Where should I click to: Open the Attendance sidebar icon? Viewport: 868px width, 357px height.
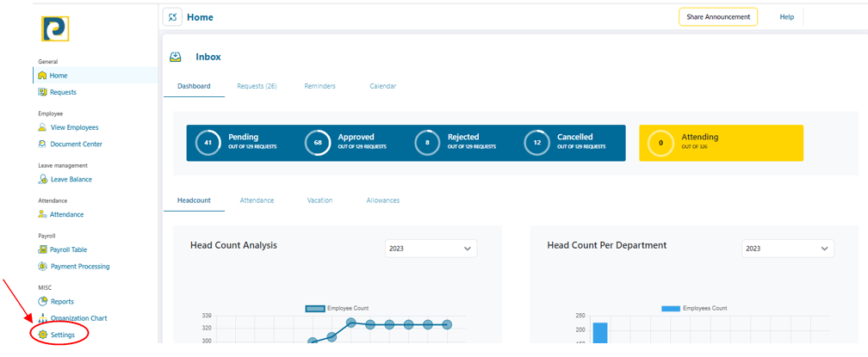tap(42, 214)
